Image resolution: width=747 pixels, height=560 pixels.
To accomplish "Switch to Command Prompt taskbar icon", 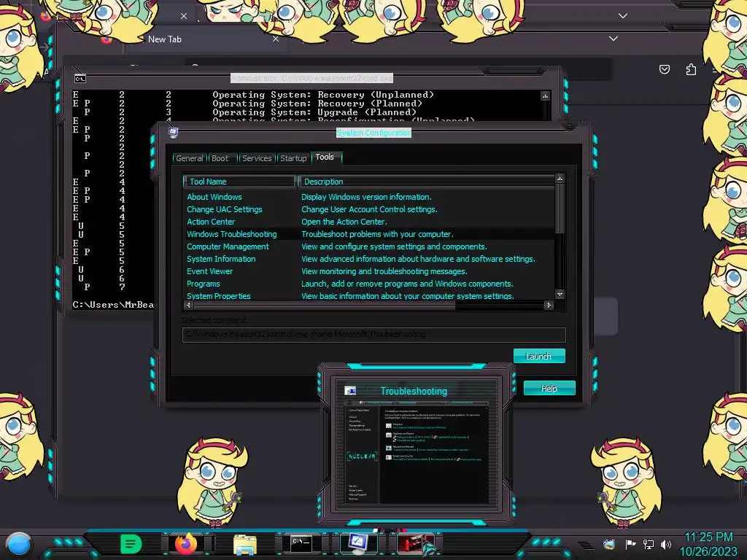I will click(301, 543).
